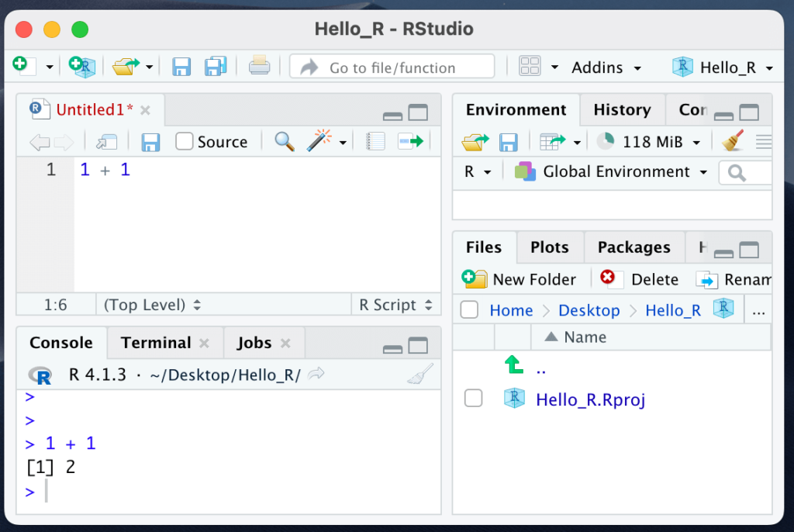Click the code tools magic wand

[x=319, y=140]
